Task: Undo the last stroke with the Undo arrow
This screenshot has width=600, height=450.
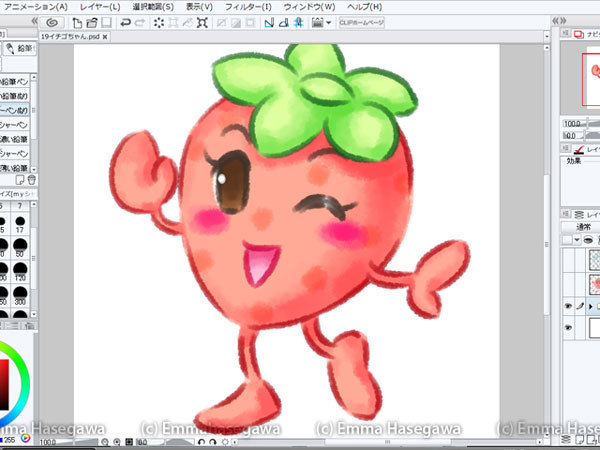Action: pos(126,23)
